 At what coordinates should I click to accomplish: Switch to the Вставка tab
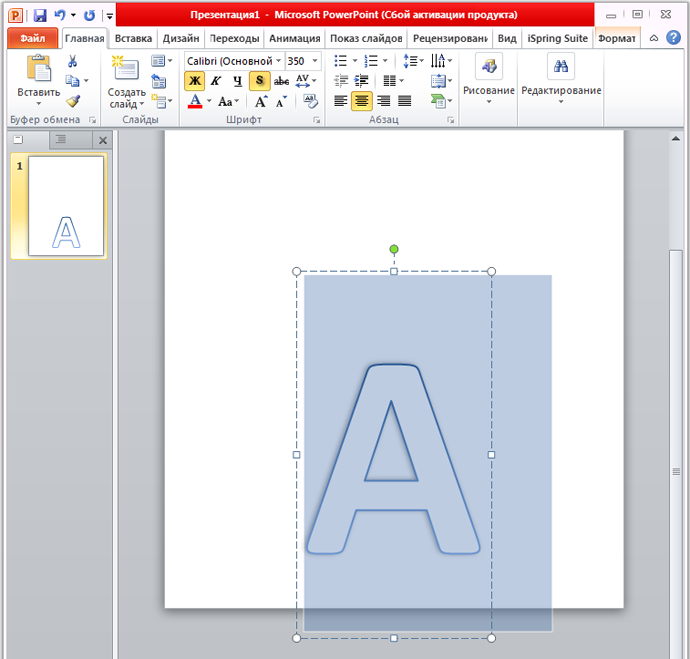click(133, 38)
